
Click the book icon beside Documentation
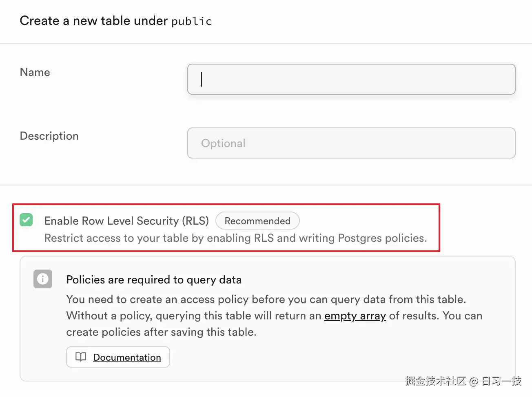pos(81,357)
